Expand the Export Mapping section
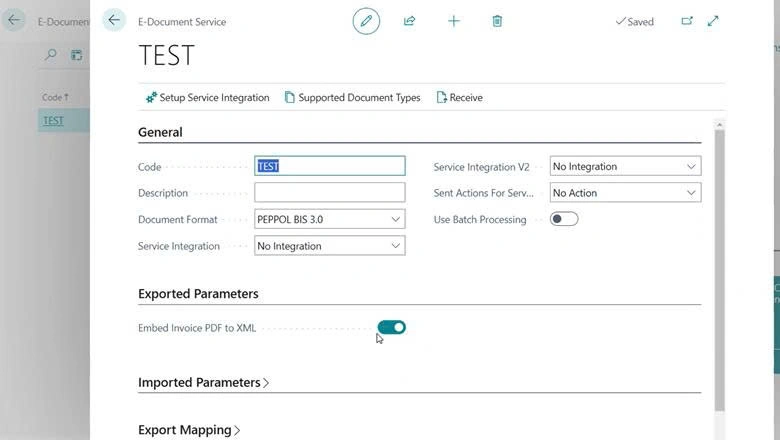 (189, 430)
